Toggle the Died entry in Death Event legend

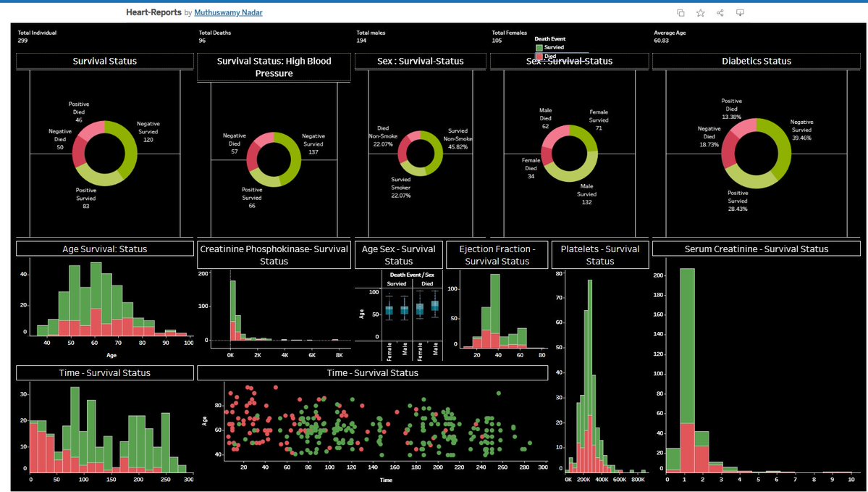pyautogui.click(x=551, y=56)
